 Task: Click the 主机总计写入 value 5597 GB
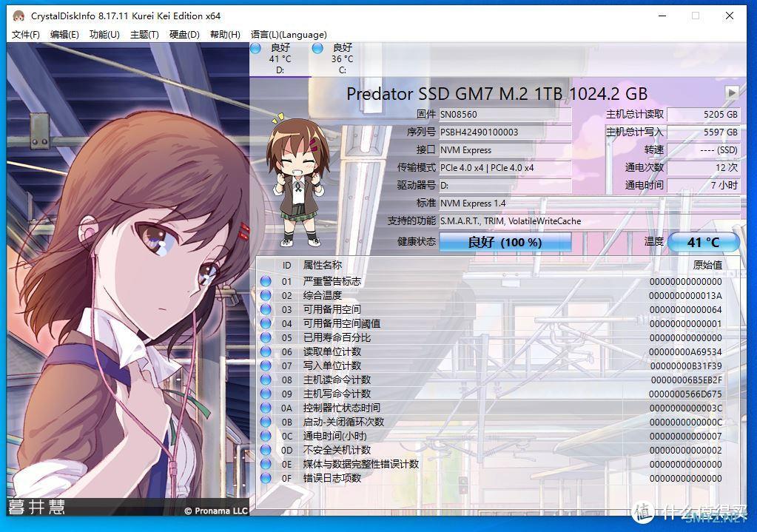point(704,132)
